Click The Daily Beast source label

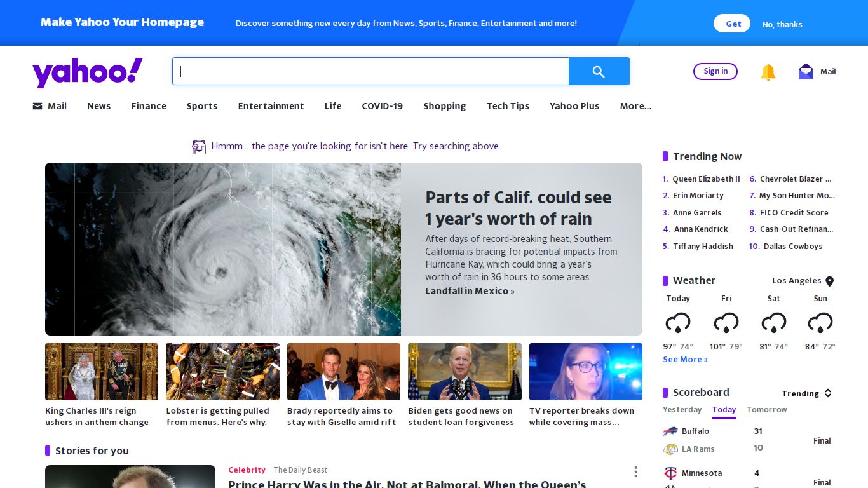(301, 470)
